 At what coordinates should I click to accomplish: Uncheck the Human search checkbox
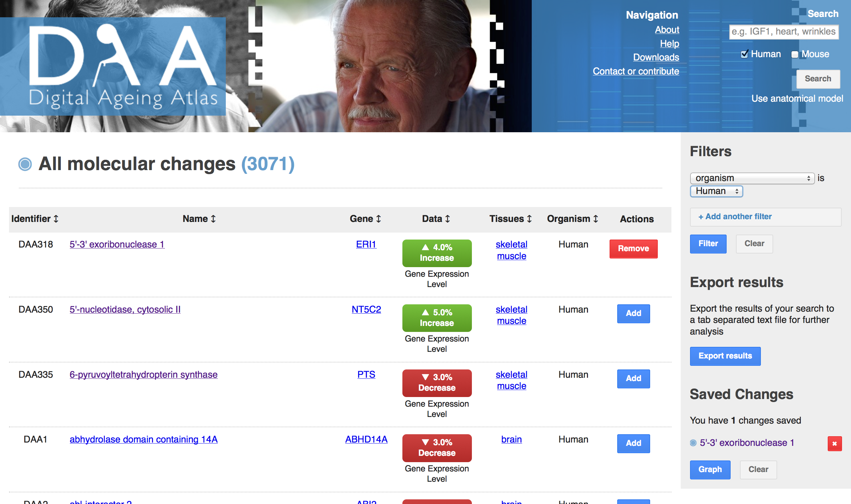tap(744, 54)
